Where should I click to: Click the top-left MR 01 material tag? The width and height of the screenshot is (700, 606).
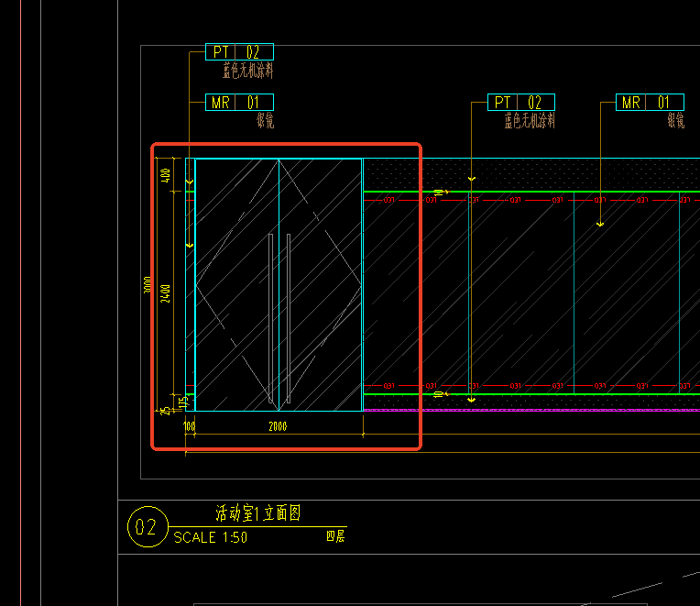point(238,103)
